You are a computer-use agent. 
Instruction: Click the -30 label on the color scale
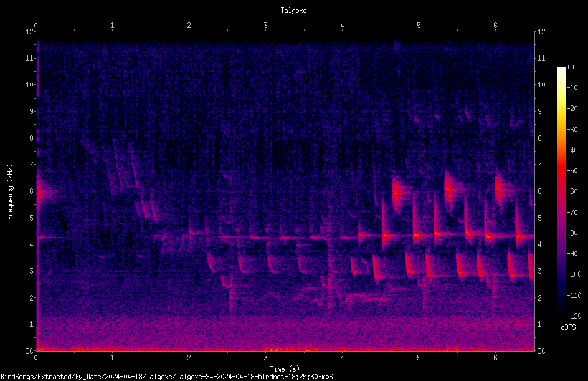tap(572, 129)
